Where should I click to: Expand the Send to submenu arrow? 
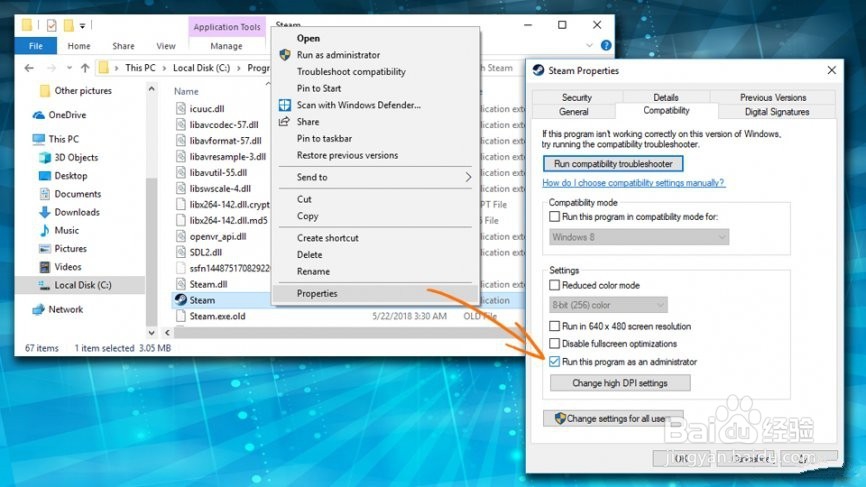pyautogui.click(x=468, y=177)
